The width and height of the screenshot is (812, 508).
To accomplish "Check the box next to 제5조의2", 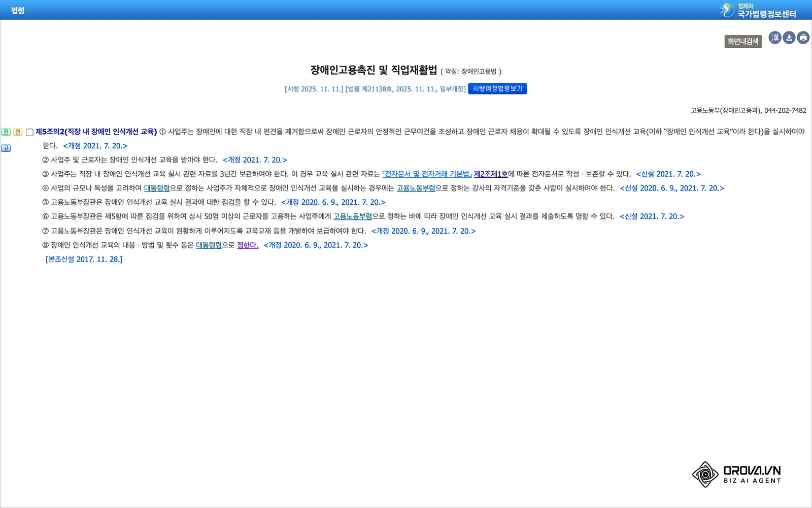I will [x=29, y=133].
